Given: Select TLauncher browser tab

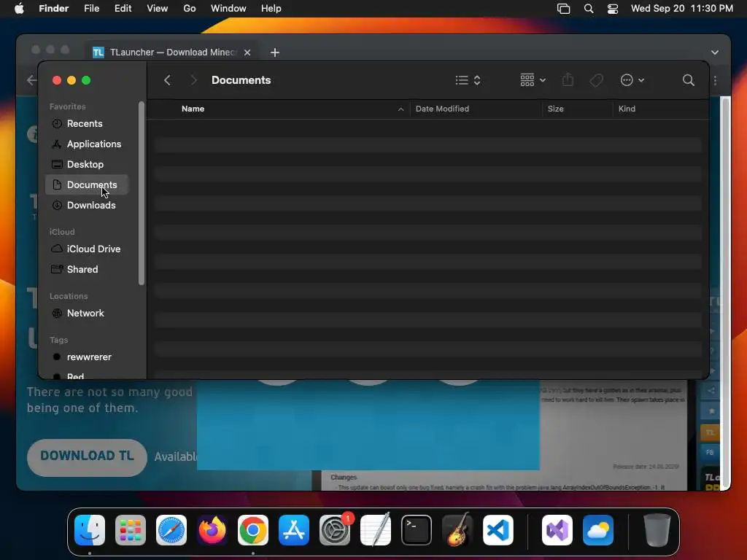Looking at the screenshot, I should (x=171, y=52).
